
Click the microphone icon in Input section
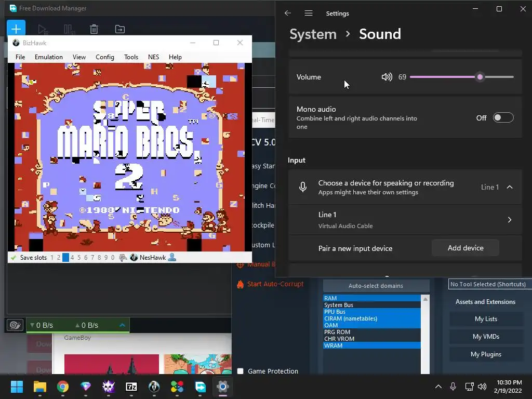[303, 187]
